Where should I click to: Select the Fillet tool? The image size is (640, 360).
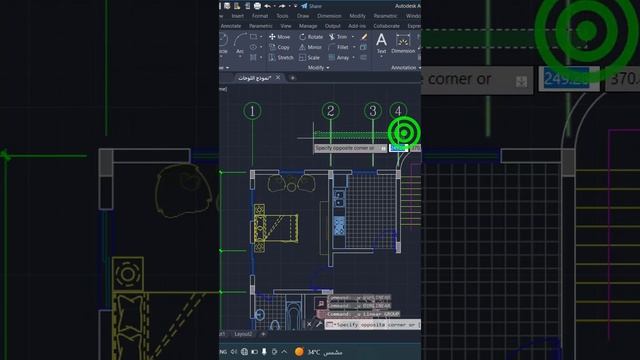tap(338, 47)
